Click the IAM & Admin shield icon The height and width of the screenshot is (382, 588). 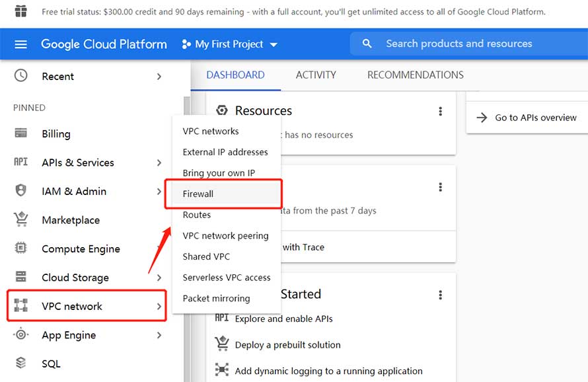tap(21, 190)
